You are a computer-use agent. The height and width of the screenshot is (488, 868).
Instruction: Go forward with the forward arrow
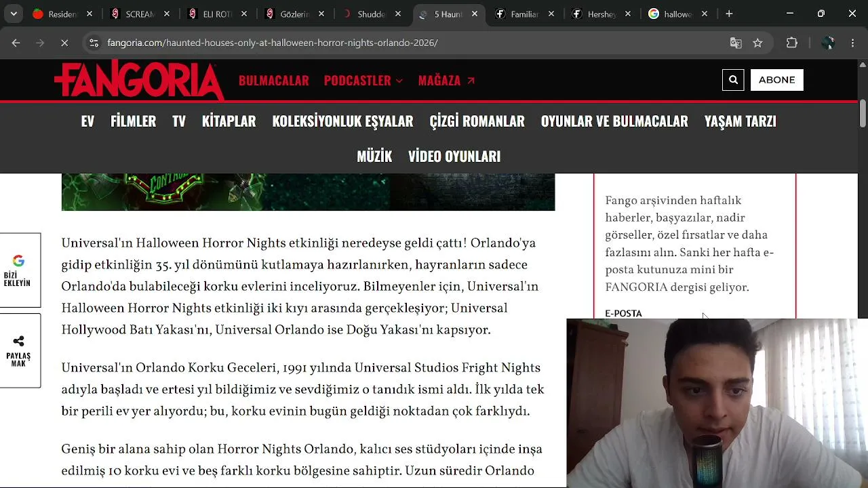click(40, 43)
